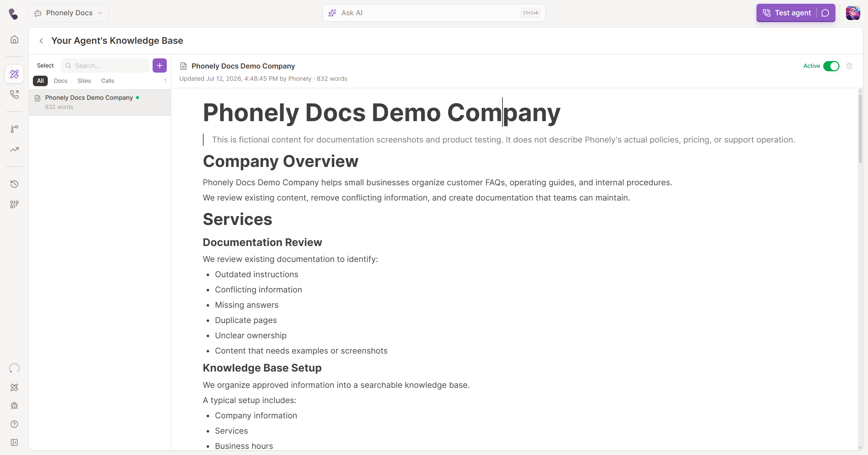Viewport: 868px width, 455px height.
Task: Click the Test agent button
Action: coord(787,13)
